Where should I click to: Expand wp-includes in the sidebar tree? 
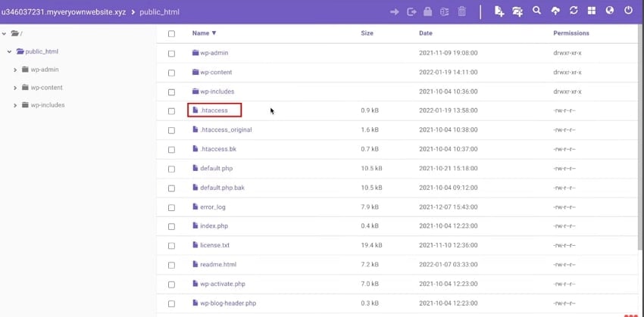[15, 105]
